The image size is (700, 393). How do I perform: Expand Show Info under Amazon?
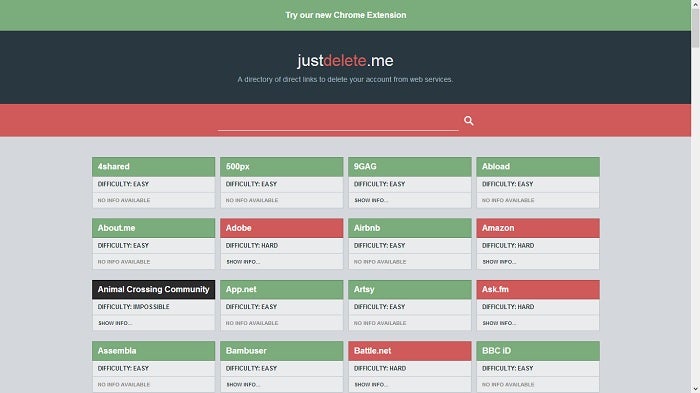point(499,262)
